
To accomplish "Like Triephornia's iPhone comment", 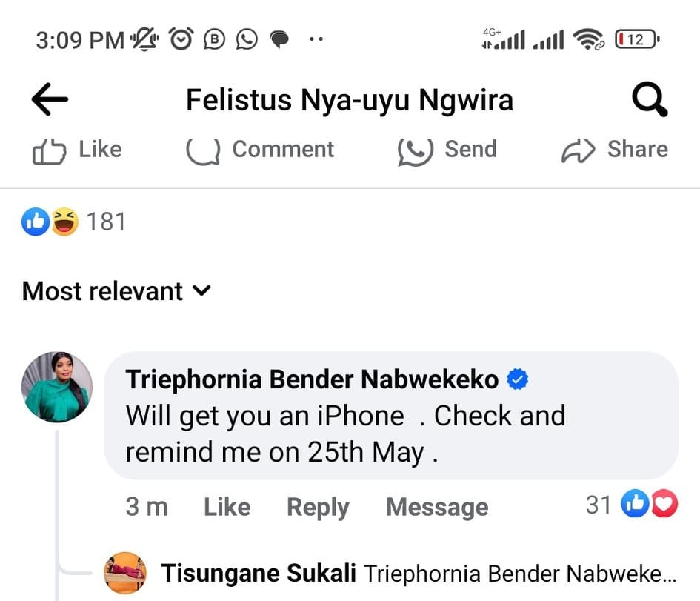I will pos(227,507).
